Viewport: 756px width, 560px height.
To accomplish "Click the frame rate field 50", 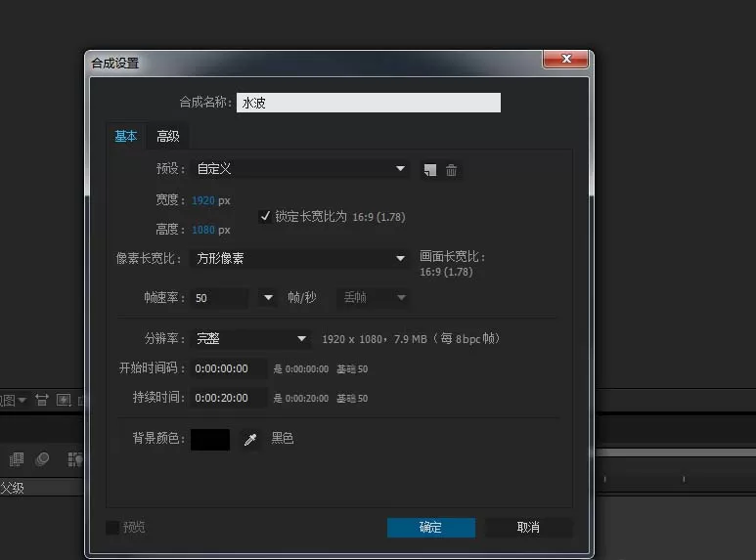I will (220, 298).
